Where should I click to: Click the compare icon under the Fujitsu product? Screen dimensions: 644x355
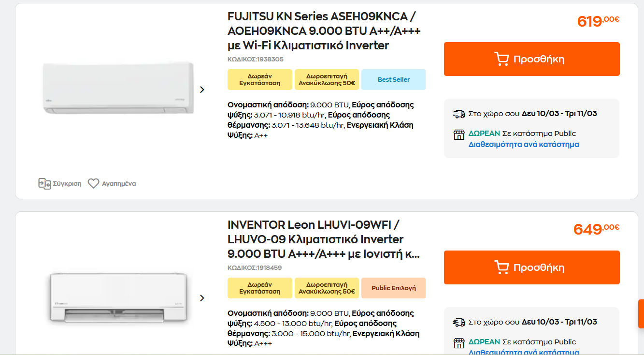point(44,184)
